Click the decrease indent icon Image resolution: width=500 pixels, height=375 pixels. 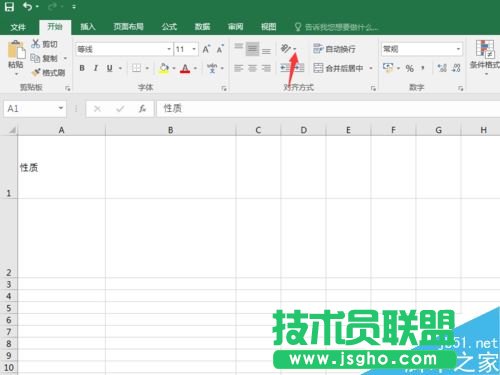pyautogui.click(x=285, y=68)
